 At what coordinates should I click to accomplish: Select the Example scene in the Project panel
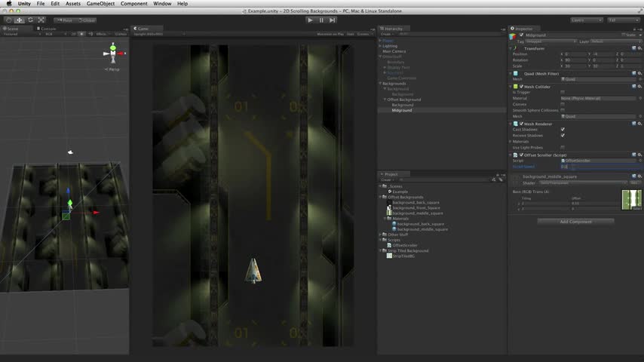tap(400, 192)
